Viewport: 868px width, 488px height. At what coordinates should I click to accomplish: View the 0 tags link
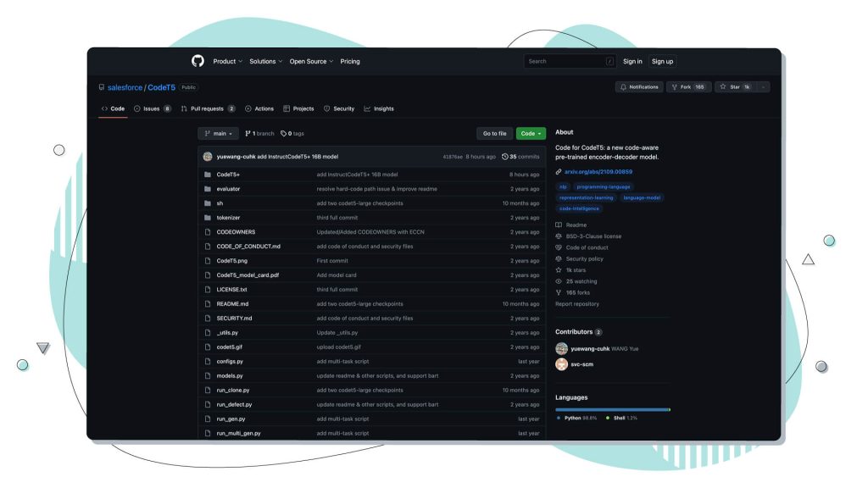(x=292, y=133)
